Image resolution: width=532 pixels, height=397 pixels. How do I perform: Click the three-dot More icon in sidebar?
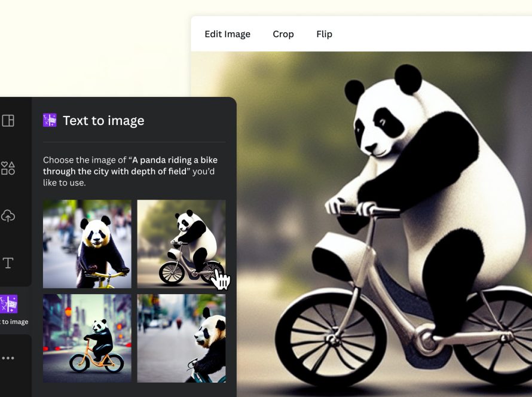(x=8, y=358)
